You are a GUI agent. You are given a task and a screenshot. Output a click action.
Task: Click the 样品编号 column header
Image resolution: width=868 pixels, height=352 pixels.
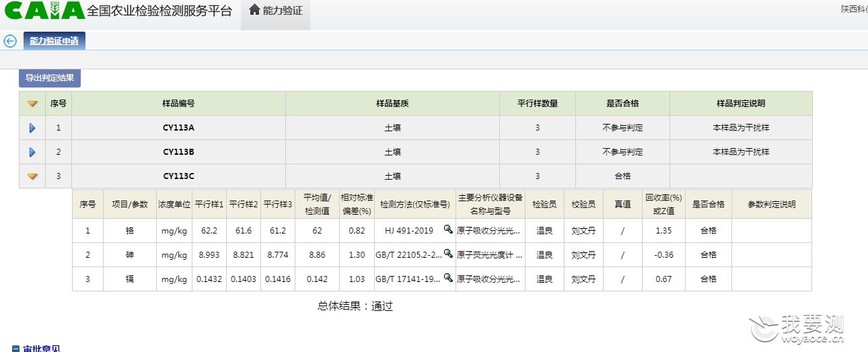pyautogui.click(x=178, y=104)
